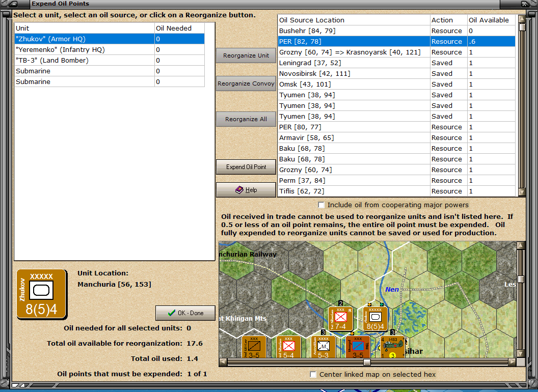The height and width of the screenshot is (392, 538).
Task: Select the Mongol 3-5 cavalry counter
Action: tap(358, 347)
